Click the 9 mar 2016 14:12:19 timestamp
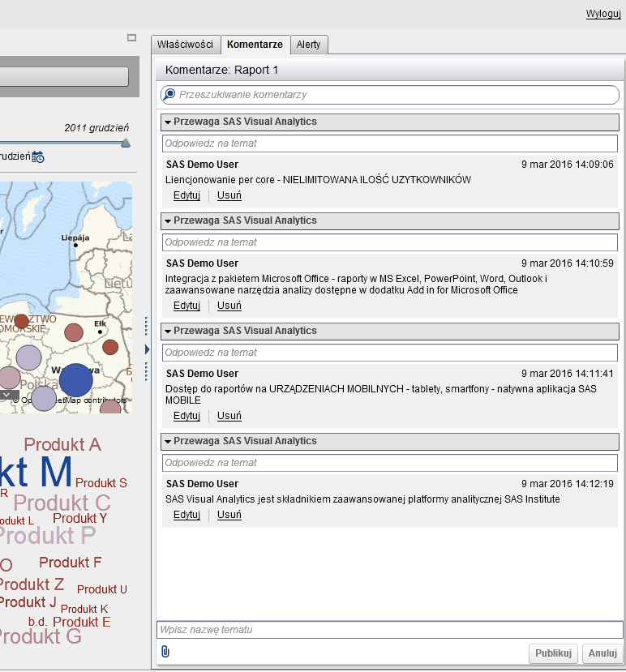 pos(568,484)
